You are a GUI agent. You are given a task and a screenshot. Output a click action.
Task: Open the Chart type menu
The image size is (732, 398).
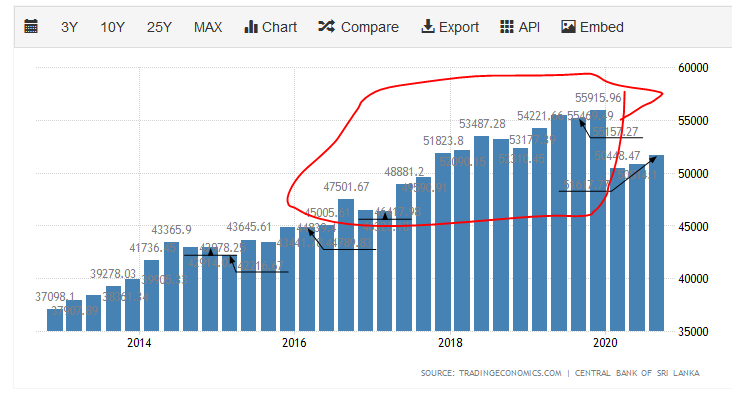271,27
